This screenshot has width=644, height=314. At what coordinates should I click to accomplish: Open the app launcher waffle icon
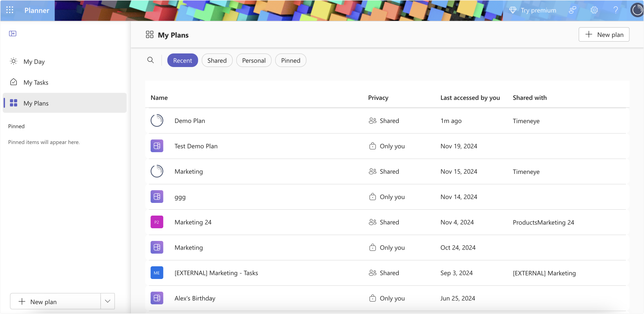10,10
